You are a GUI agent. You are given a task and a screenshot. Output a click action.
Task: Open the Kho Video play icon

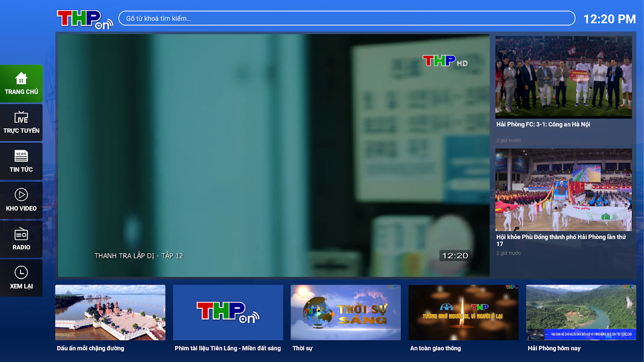pyautogui.click(x=21, y=195)
